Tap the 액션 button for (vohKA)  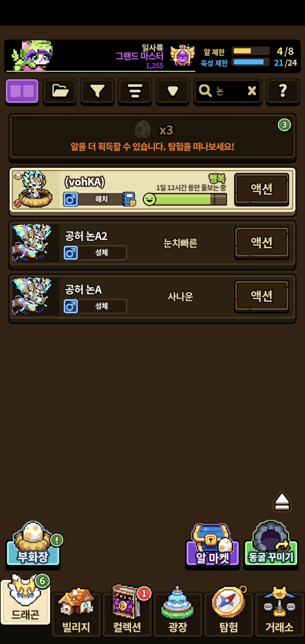coord(262,189)
